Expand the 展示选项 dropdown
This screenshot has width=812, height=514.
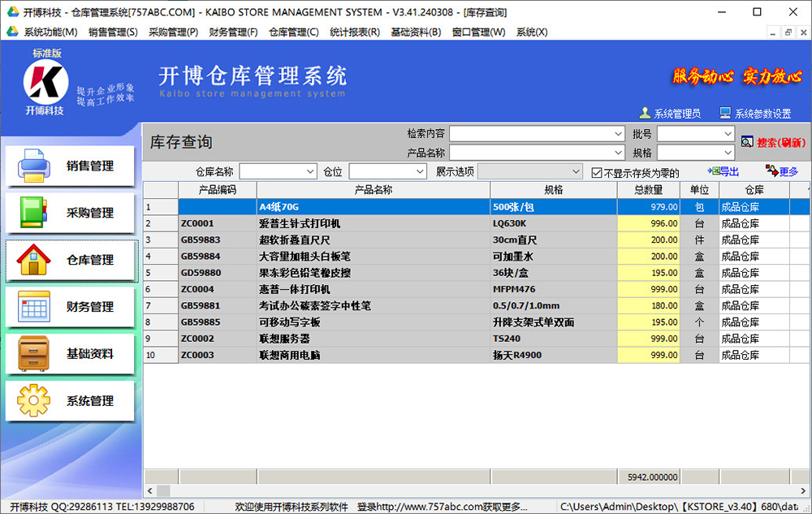coord(576,171)
